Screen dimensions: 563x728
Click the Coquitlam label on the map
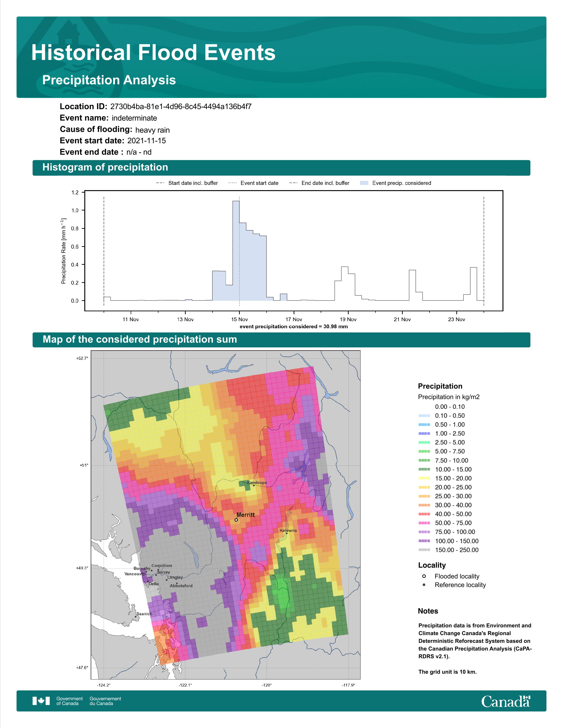(x=162, y=566)
